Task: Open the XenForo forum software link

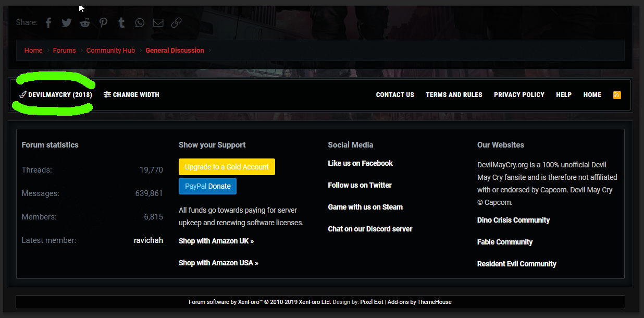Action: click(x=260, y=302)
